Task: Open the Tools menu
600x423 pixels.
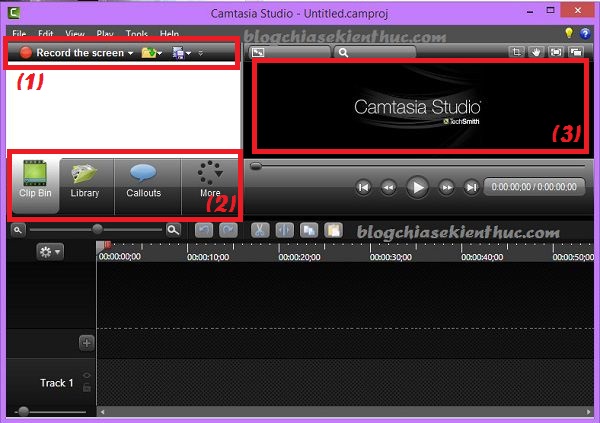Action: pos(137,34)
